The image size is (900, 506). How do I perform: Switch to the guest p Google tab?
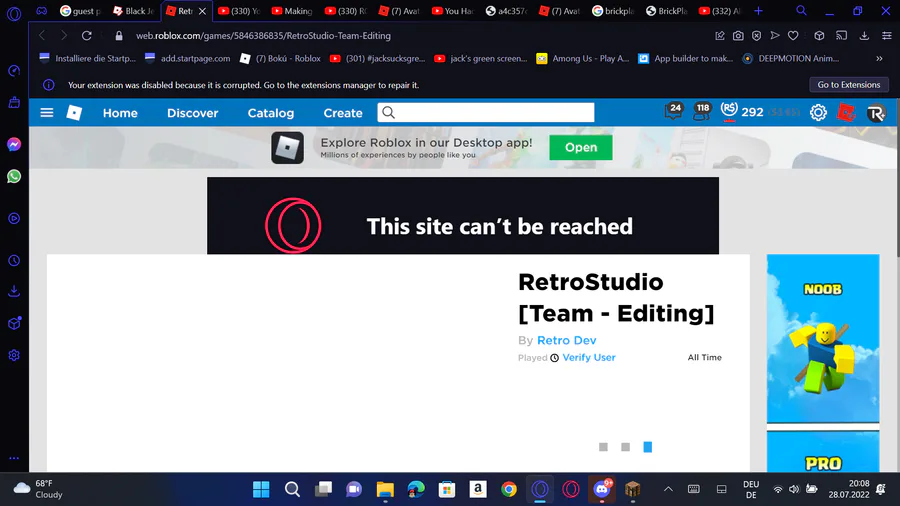tap(80, 11)
